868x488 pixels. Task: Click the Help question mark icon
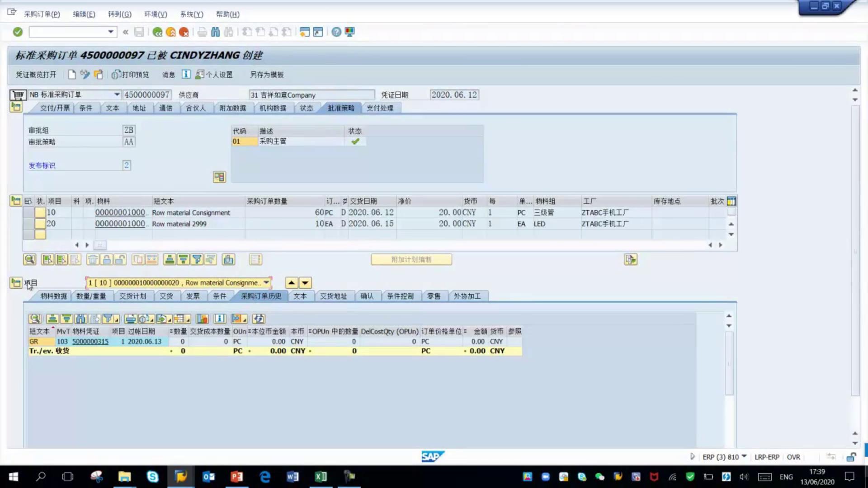336,32
